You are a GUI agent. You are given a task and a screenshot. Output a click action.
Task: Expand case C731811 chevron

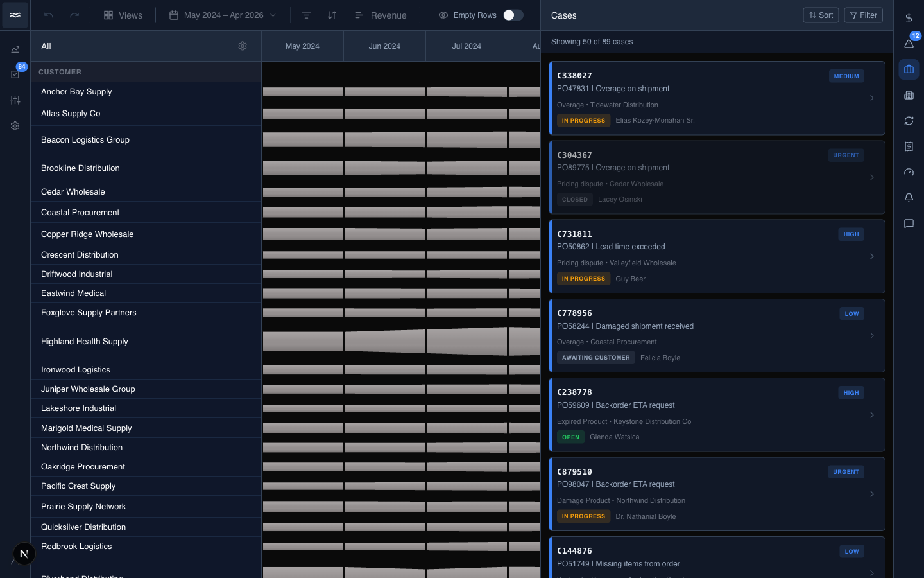point(872,256)
